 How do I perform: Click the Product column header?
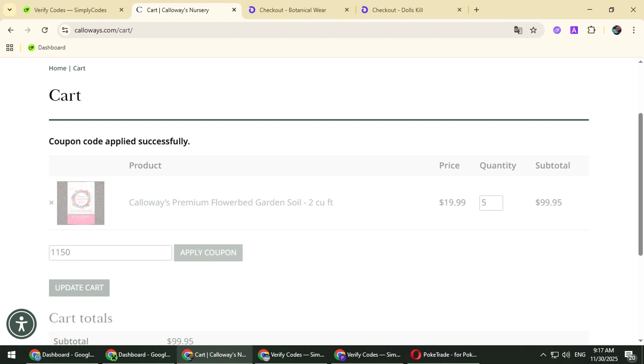[145, 165]
